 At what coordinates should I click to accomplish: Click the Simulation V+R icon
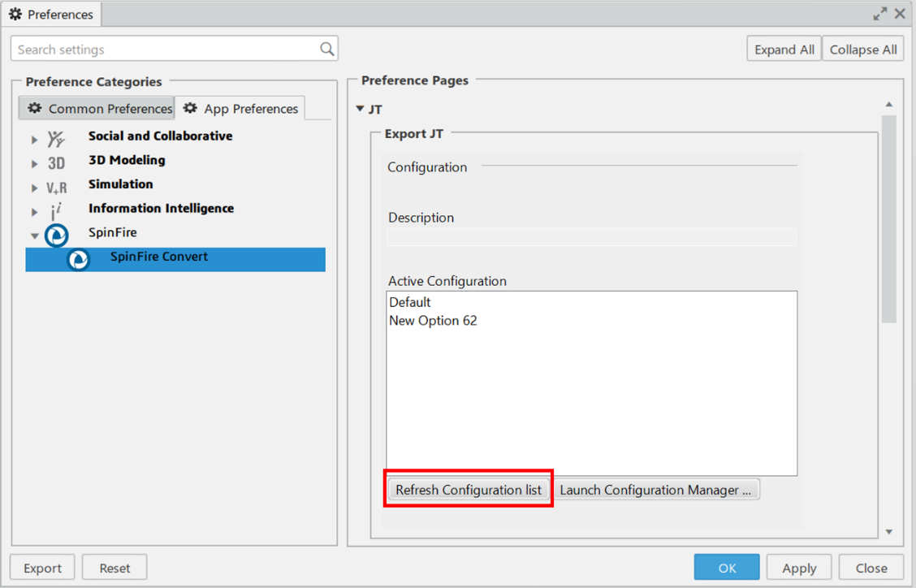point(57,188)
